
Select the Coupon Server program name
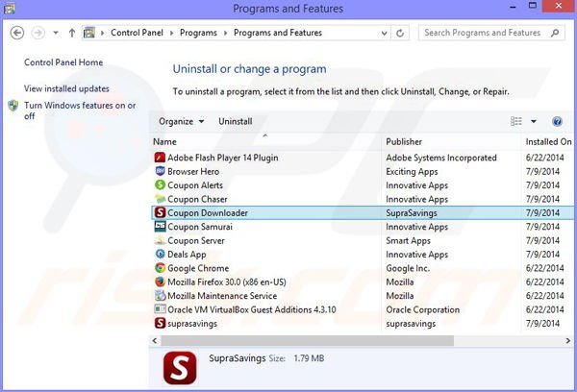click(x=196, y=240)
